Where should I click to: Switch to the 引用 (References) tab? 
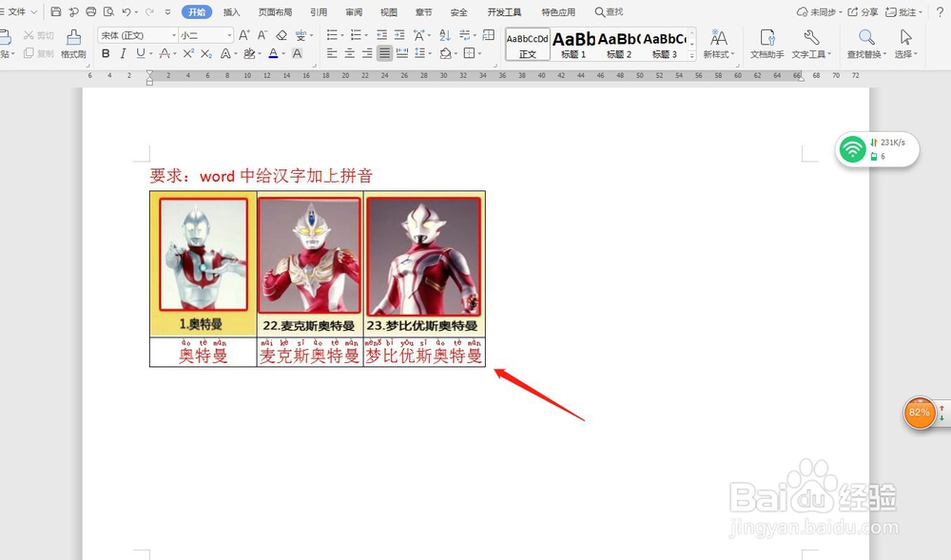pos(319,12)
